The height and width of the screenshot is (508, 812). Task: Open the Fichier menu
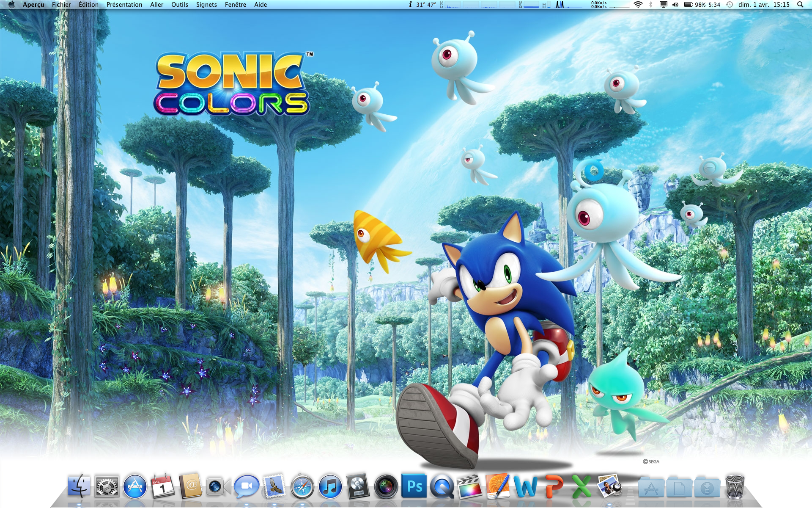point(61,5)
